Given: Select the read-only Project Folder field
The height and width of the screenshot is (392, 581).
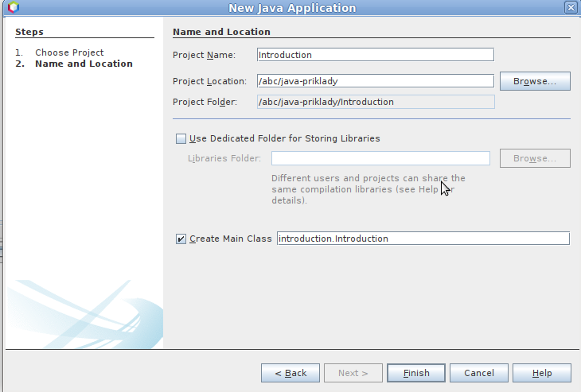Looking at the screenshot, I should click(x=375, y=102).
